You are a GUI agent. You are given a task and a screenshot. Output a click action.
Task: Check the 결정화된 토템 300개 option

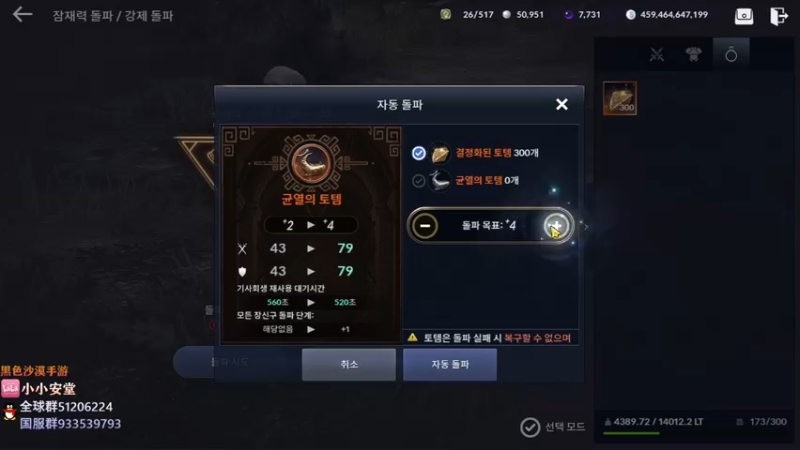[x=418, y=153]
